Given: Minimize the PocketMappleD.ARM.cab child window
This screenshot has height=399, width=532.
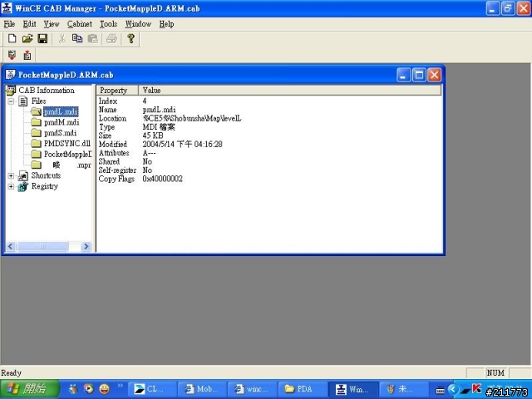Looking at the screenshot, I should pos(404,75).
